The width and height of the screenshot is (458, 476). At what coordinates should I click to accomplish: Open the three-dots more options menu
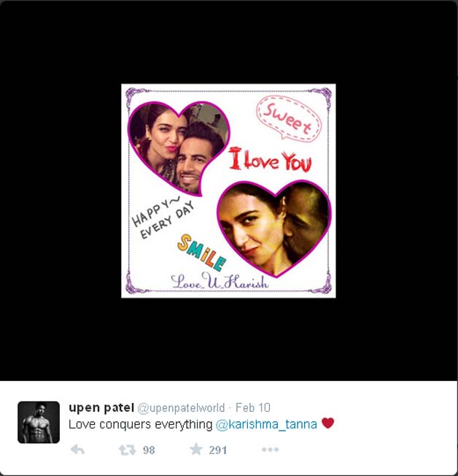coord(270,449)
